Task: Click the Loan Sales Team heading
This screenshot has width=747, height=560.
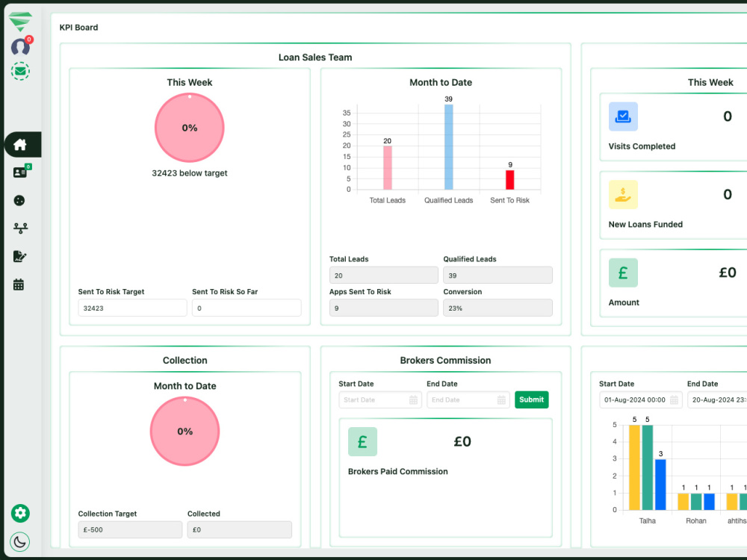Action: point(315,57)
